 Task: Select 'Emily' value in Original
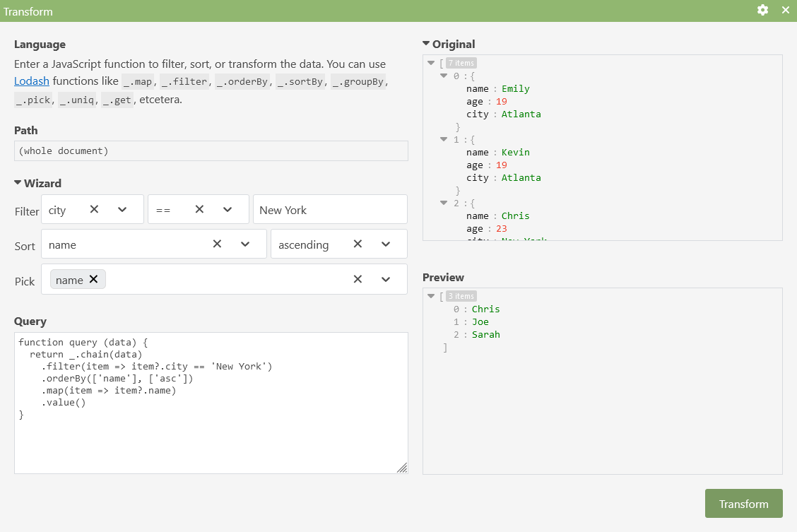click(x=515, y=88)
